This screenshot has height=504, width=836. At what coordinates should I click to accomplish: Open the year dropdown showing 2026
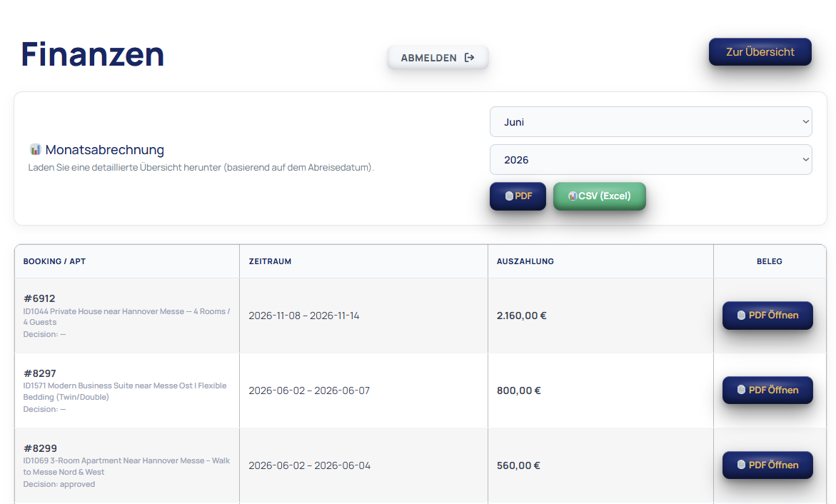650,159
